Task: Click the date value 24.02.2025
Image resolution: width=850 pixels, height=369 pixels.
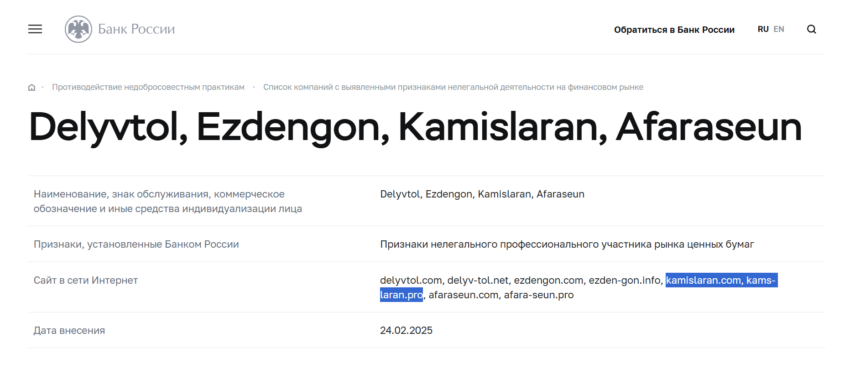Action: pyautogui.click(x=406, y=330)
